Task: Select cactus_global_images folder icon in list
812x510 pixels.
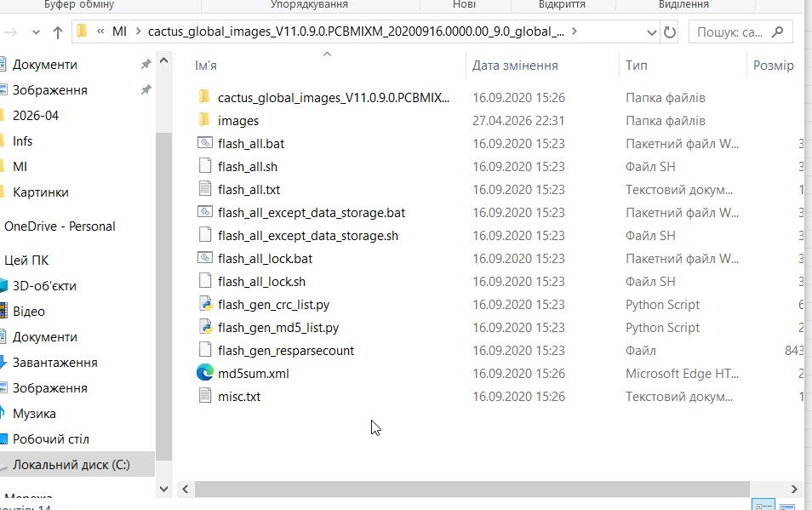Action: click(x=204, y=97)
